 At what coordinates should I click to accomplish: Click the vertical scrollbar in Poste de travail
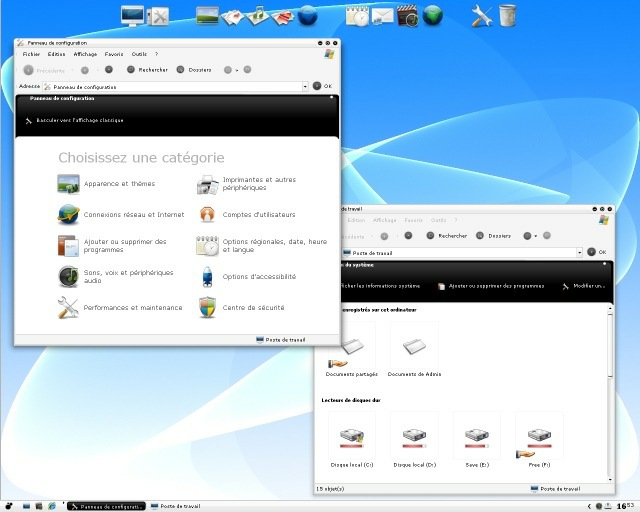pos(610,345)
